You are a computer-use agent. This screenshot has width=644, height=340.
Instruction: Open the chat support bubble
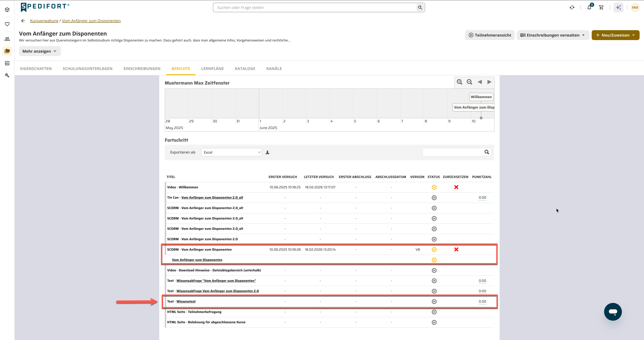(x=613, y=312)
